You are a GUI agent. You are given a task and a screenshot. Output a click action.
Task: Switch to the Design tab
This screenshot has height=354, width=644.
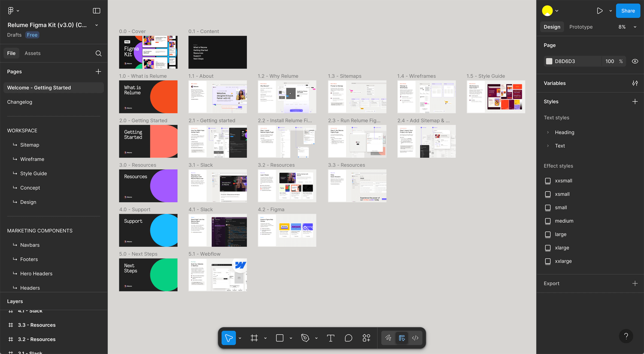click(552, 27)
